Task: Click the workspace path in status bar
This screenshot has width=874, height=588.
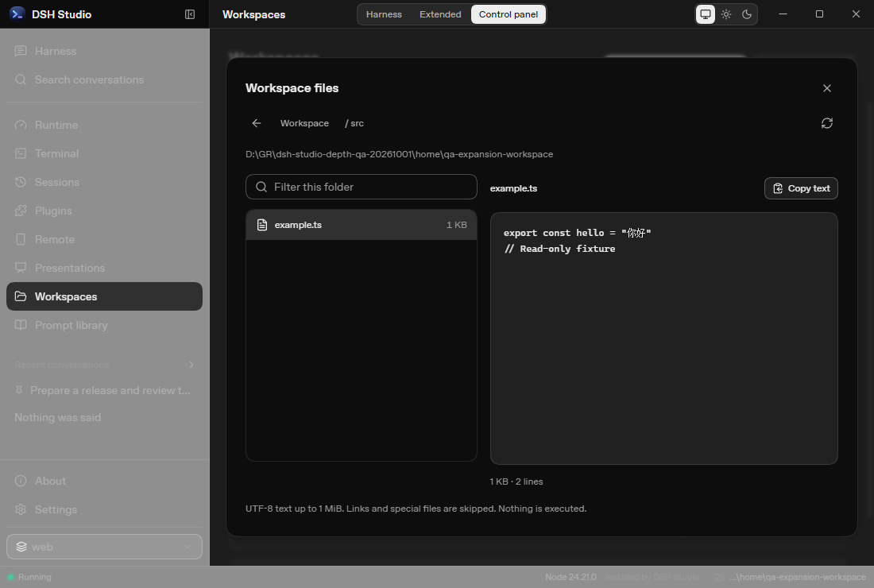Action: (x=798, y=578)
